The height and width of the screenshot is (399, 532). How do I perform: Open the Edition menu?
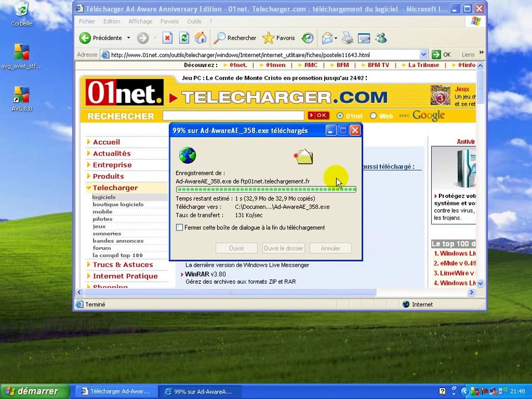pyautogui.click(x=111, y=22)
